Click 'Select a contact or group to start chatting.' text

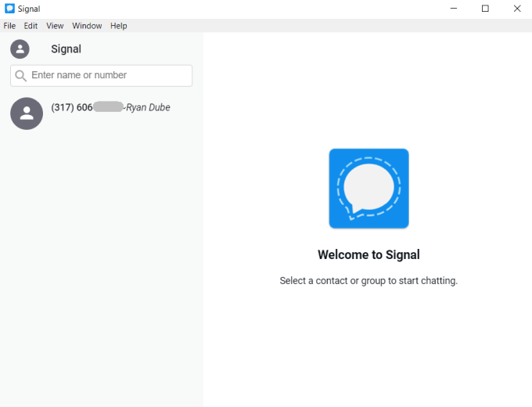click(368, 281)
